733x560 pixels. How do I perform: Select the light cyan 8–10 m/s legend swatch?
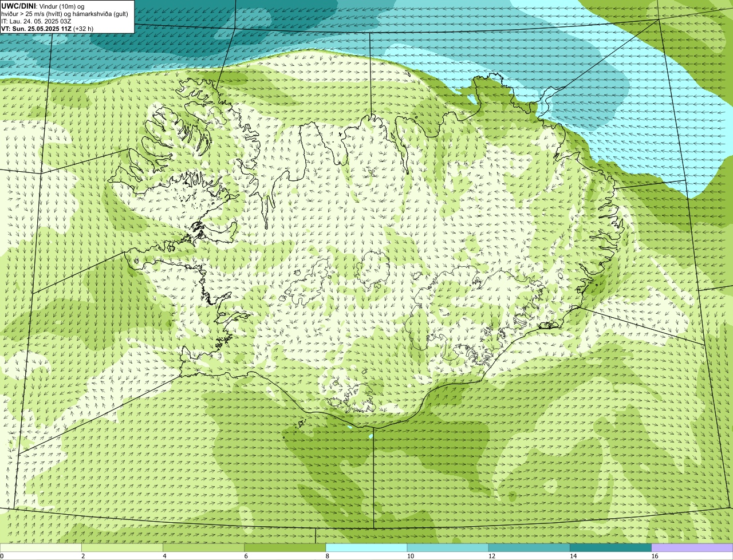click(366, 547)
